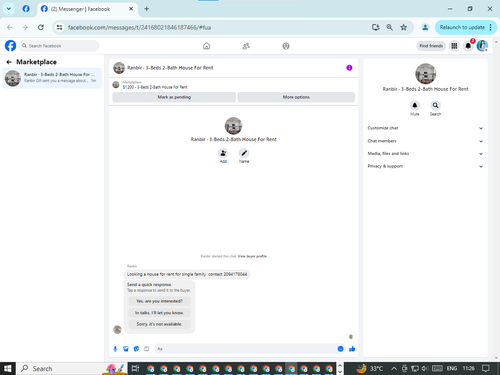Mute the conversation with bell icon

pos(415,105)
